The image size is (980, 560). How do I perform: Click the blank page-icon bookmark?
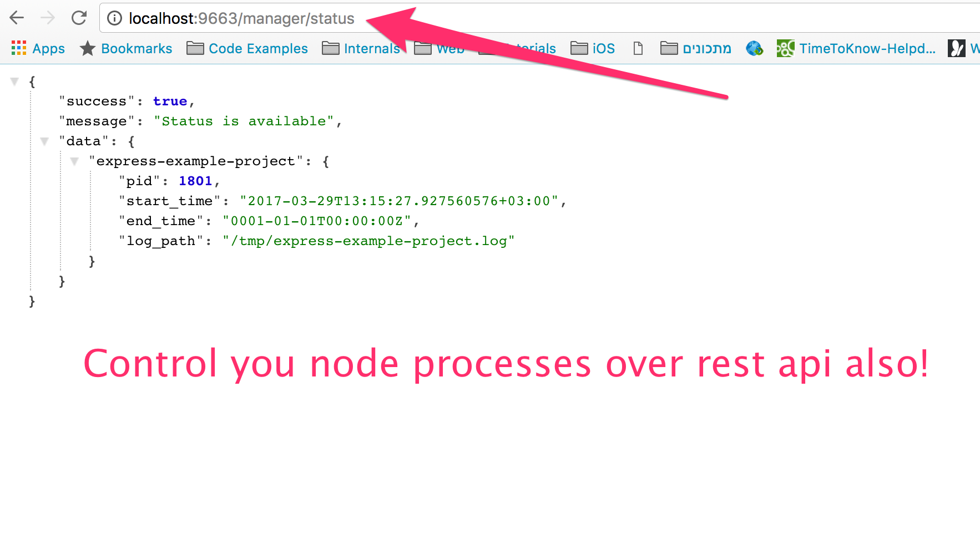tap(637, 48)
